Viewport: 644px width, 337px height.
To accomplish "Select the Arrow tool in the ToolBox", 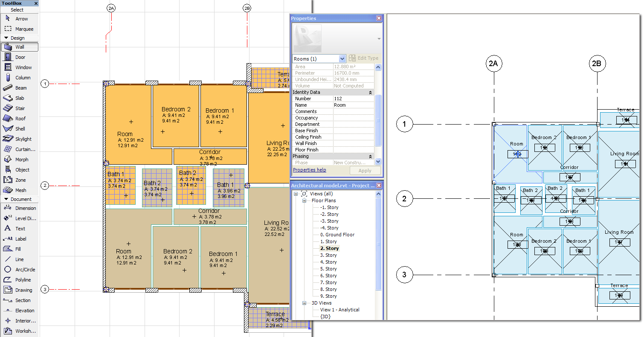I will pos(20,19).
